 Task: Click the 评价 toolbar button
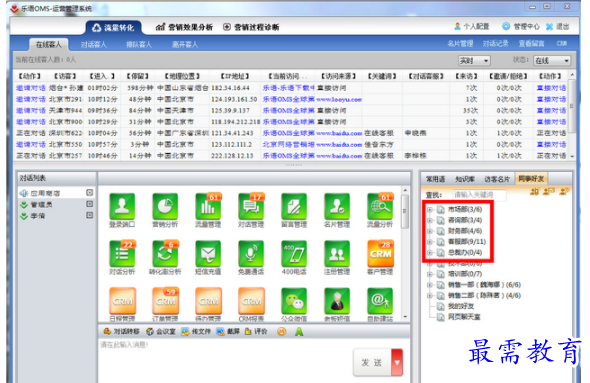(x=256, y=331)
